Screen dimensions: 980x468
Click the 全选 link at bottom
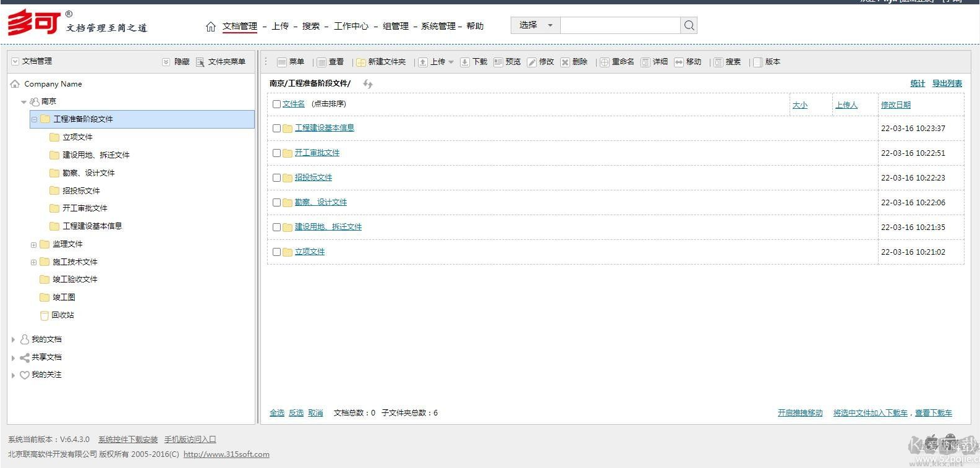pyautogui.click(x=277, y=413)
